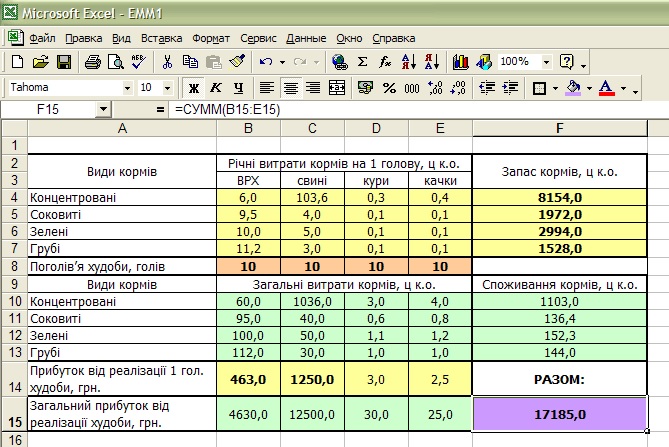Click the Open file folder icon
The width and height of the screenshot is (669, 447).
[x=40, y=62]
